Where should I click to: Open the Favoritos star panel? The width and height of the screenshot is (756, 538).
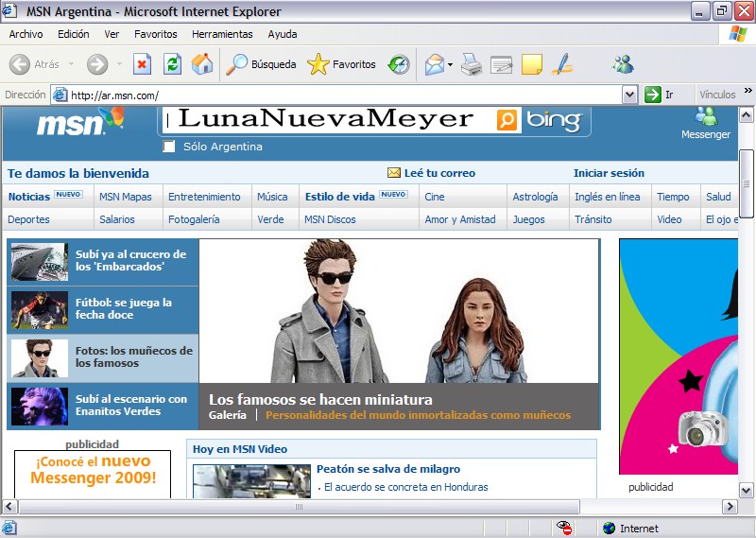pos(342,64)
